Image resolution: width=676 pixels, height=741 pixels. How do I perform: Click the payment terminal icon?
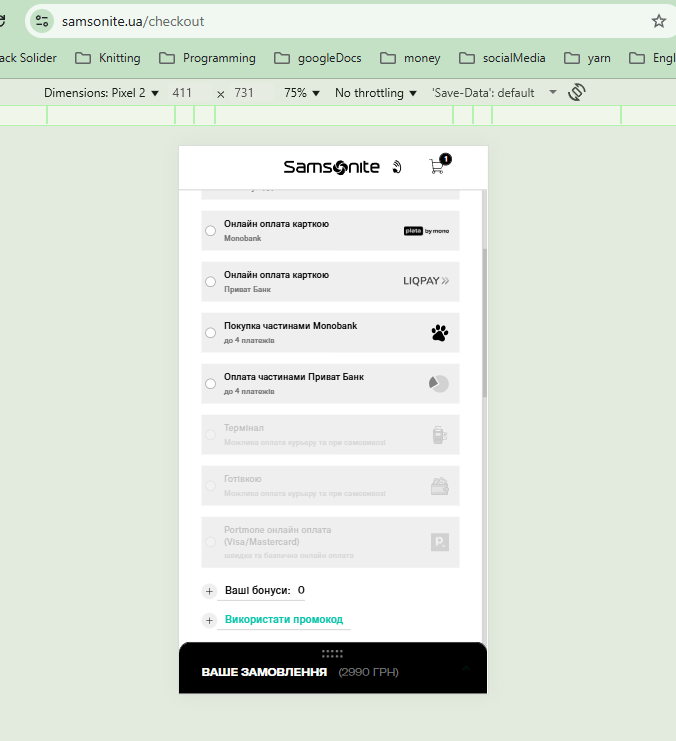[x=440, y=435]
